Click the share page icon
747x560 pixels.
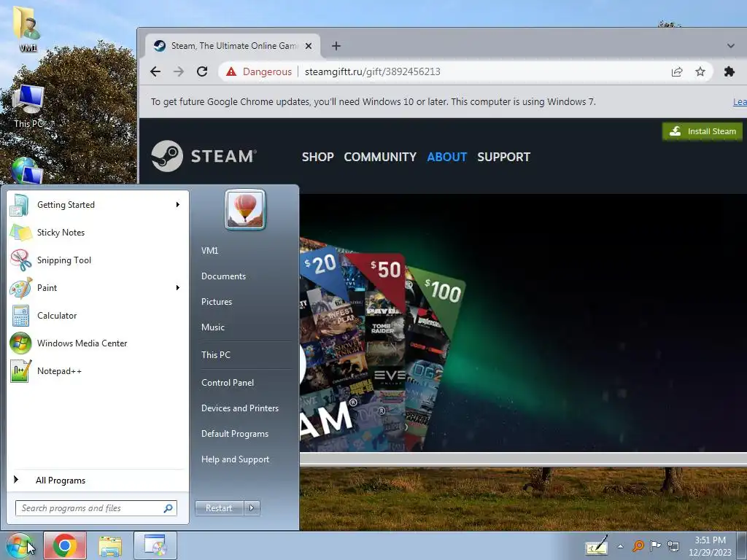coord(677,72)
